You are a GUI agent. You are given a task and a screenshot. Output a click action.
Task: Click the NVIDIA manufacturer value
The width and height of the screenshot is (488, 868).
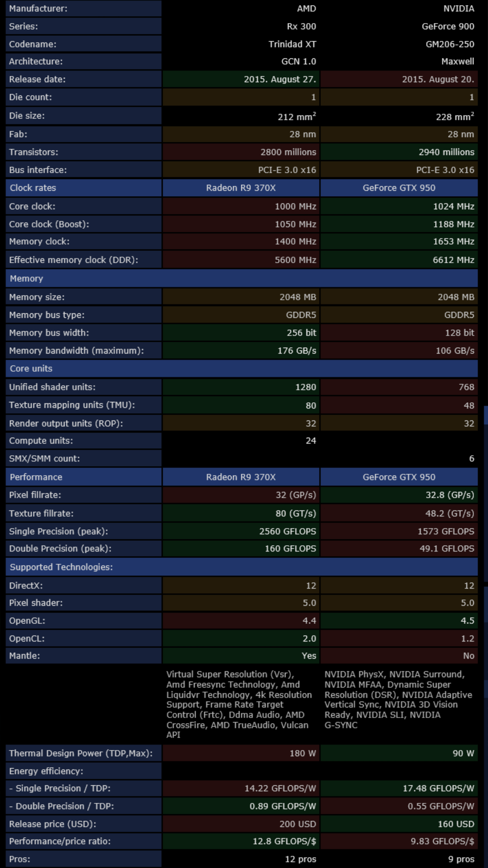coord(459,9)
